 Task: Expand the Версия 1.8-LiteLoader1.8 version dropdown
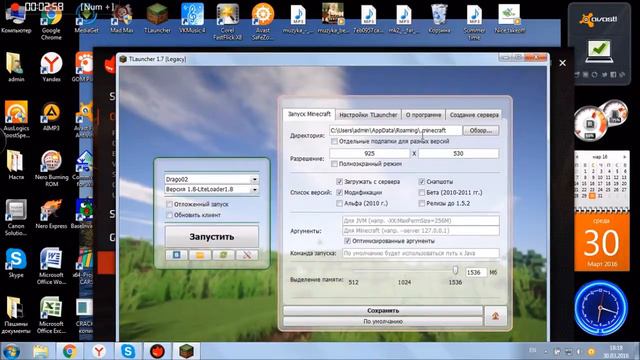(x=254, y=189)
